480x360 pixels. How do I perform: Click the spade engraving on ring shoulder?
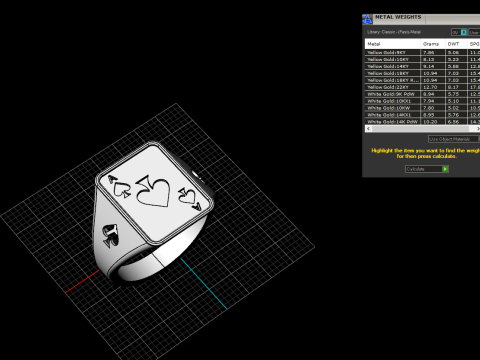[x=110, y=235]
